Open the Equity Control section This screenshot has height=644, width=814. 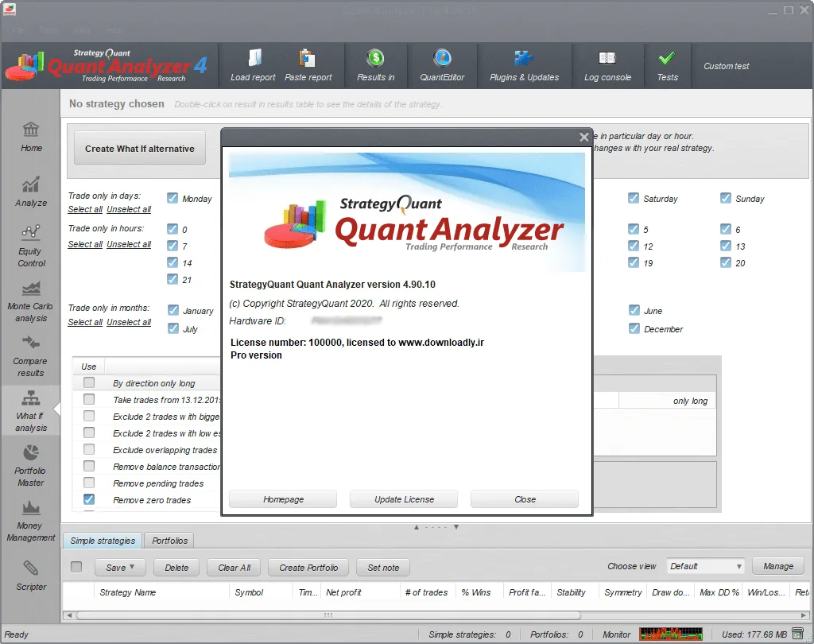[x=31, y=246]
